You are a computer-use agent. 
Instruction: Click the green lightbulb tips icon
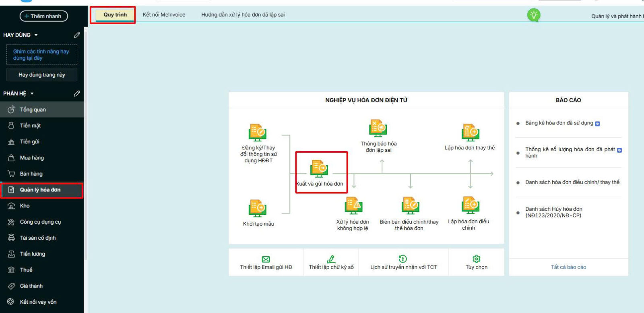tap(533, 15)
